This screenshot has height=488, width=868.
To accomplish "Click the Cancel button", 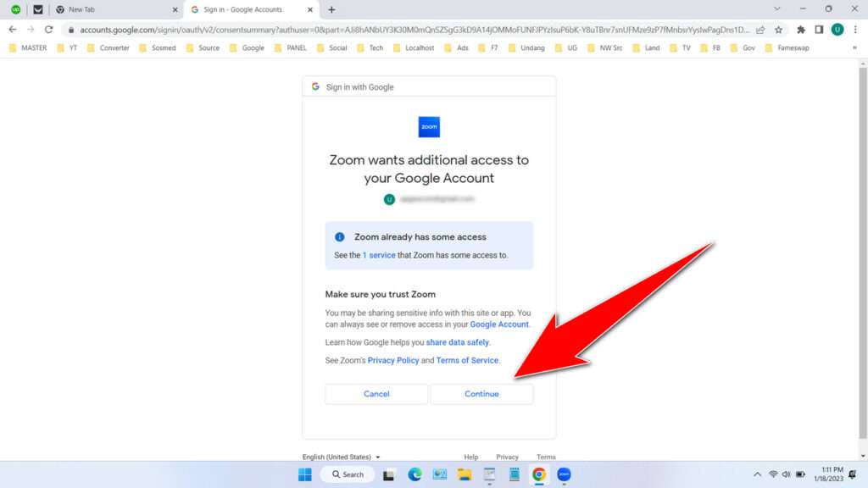I will (x=376, y=394).
